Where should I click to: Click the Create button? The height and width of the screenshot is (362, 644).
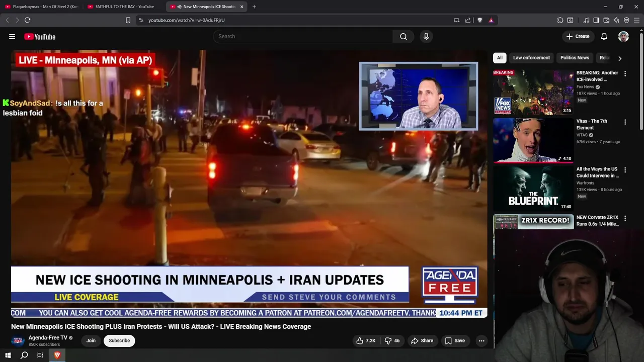click(578, 36)
